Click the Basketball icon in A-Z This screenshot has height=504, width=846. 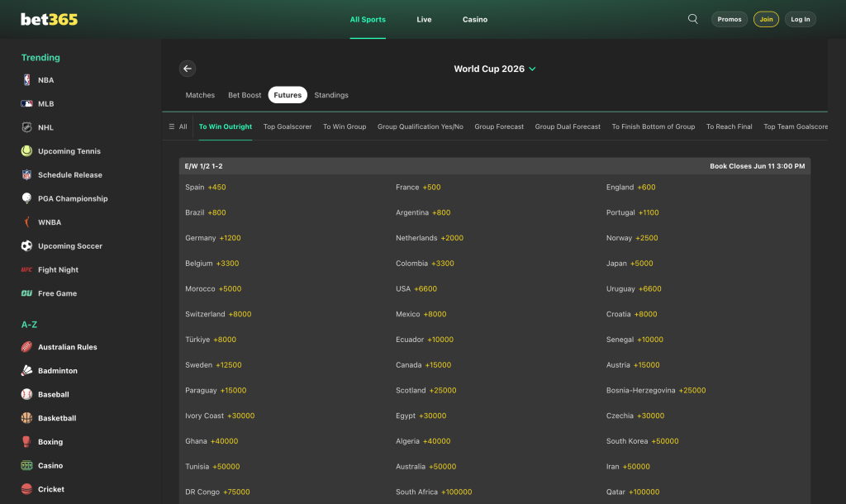point(26,418)
